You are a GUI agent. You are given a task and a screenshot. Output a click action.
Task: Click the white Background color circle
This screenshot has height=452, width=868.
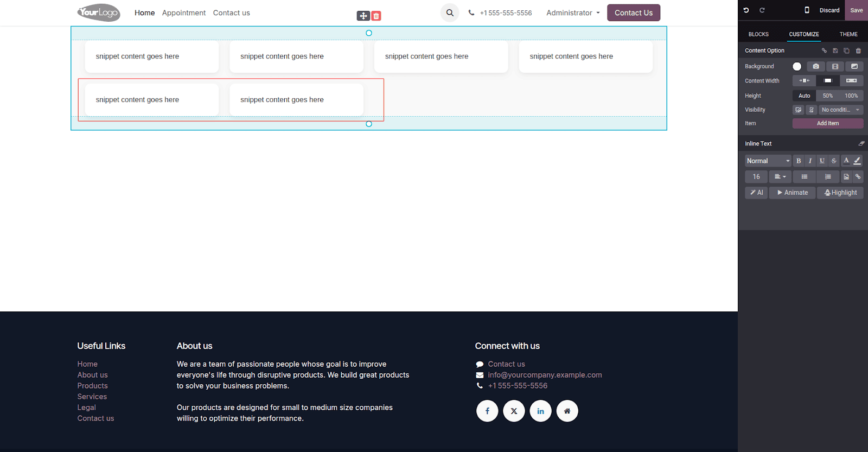tap(797, 66)
